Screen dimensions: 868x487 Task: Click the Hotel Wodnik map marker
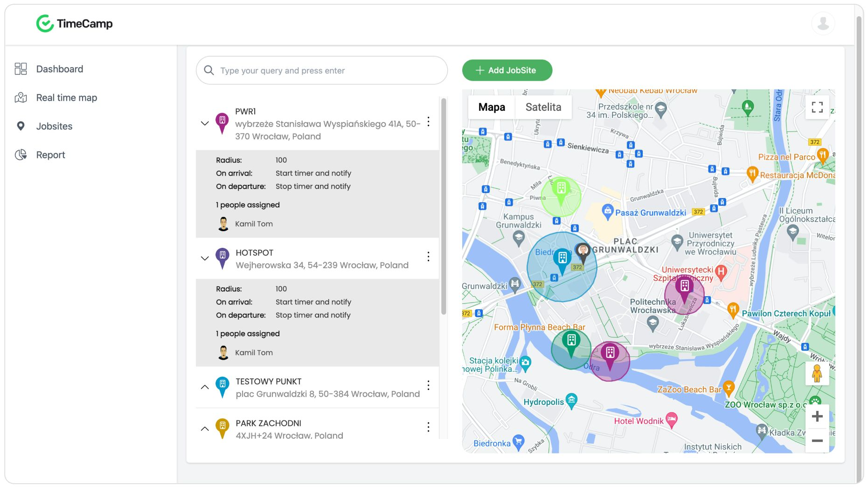click(671, 420)
